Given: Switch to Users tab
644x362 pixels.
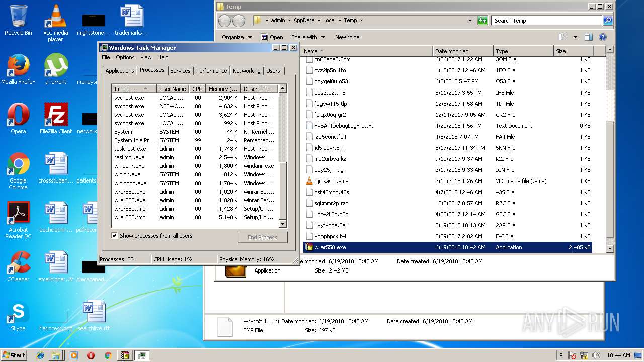Looking at the screenshot, I should click(273, 71).
